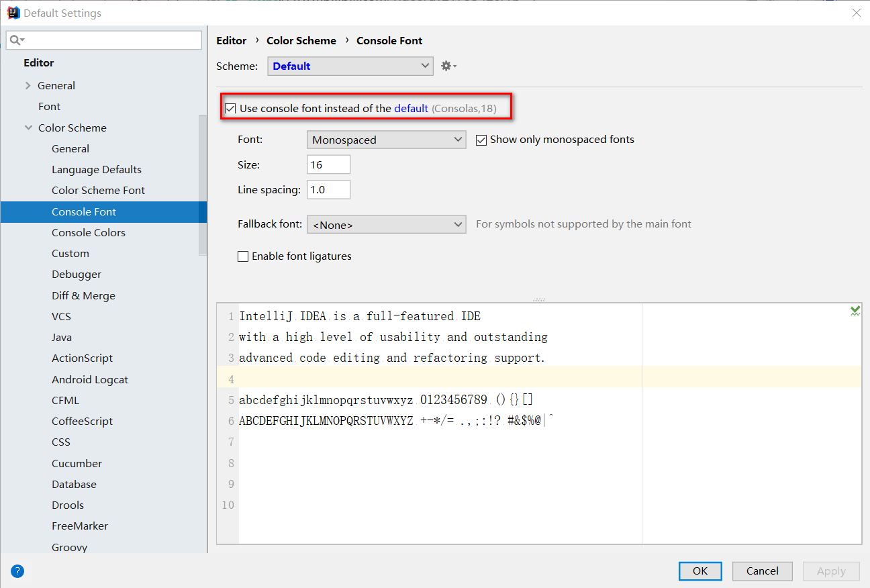Uncheck 'Show only monospaced fonts'
Viewport: 870px width, 588px height.
481,140
